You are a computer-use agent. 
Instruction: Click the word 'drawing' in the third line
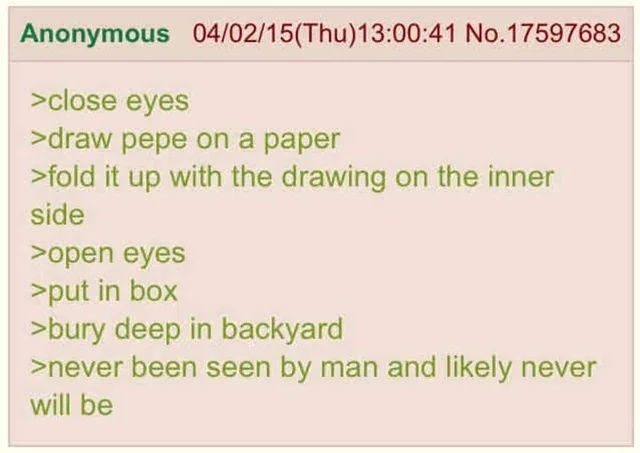click(x=334, y=178)
